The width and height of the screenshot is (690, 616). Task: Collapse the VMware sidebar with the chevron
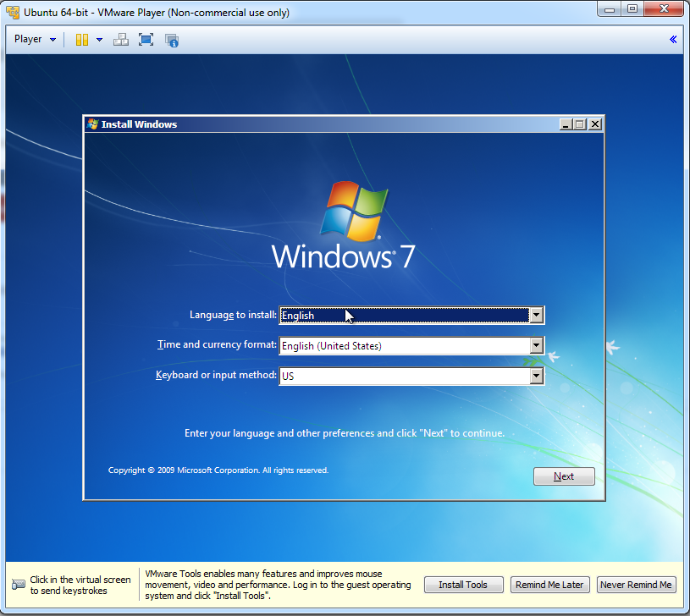point(672,39)
